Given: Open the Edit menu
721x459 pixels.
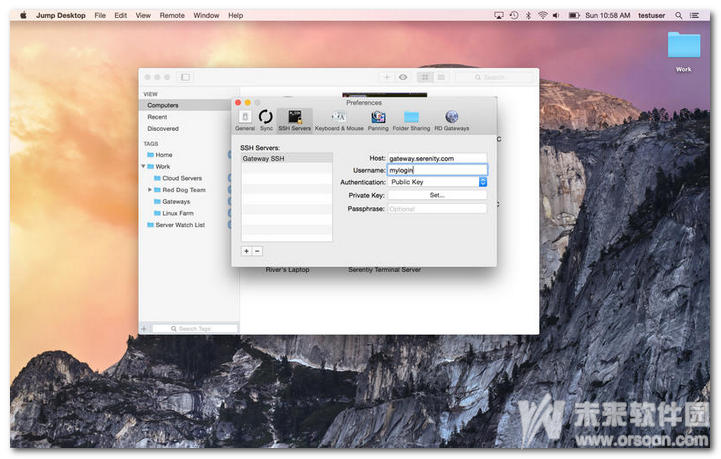Looking at the screenshot, I should pos(120,15).
